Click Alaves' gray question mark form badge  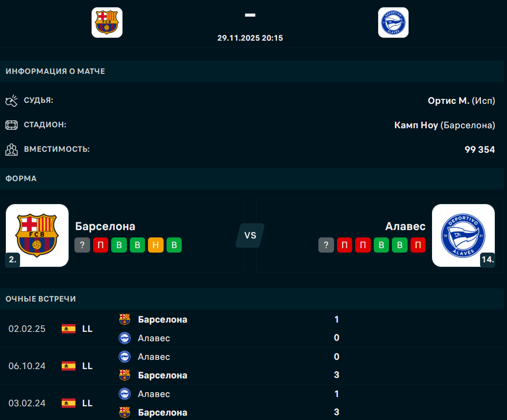pos(326,245)
